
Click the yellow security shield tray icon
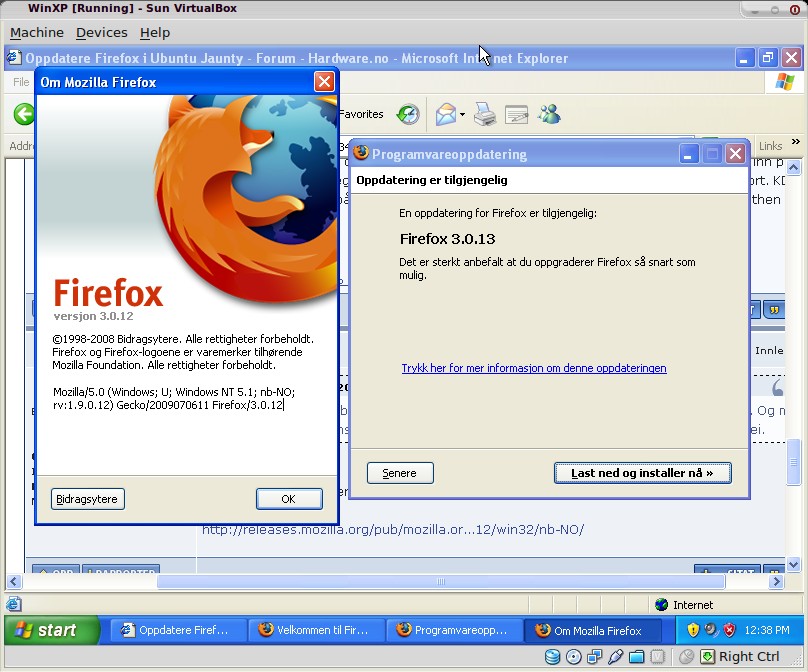pyautogui.click(x=693, y=630)
